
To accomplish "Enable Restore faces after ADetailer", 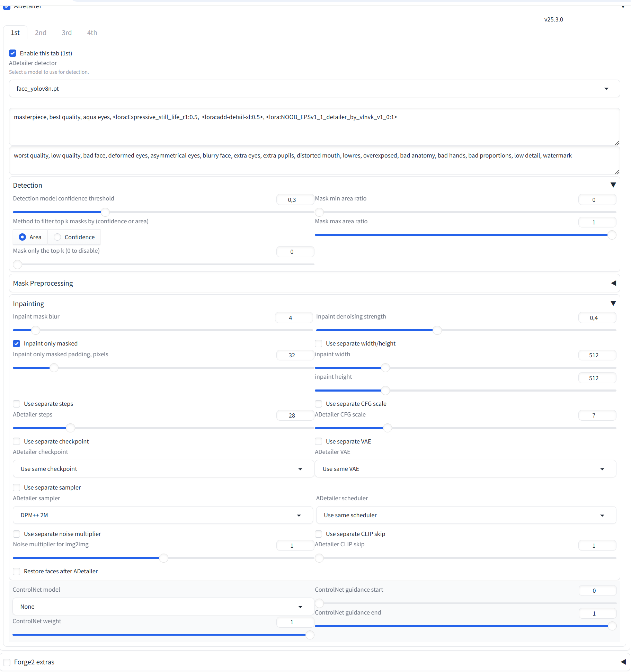I will (17, 571).
